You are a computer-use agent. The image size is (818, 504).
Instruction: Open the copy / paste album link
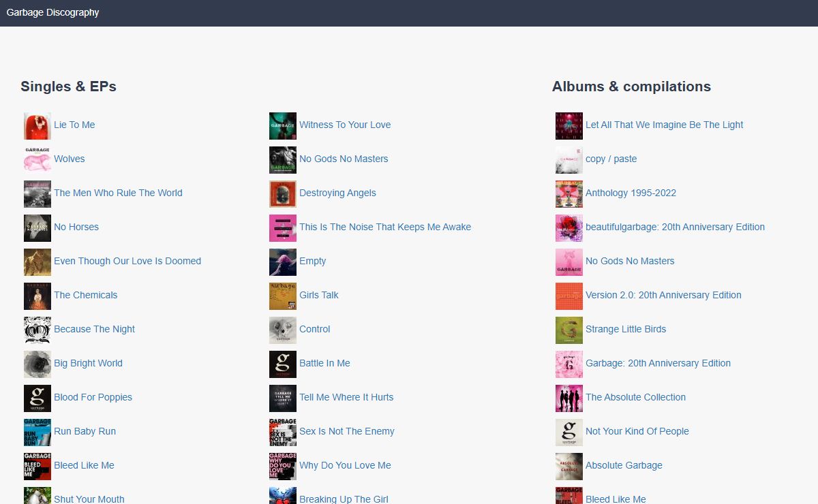point(611,159)
